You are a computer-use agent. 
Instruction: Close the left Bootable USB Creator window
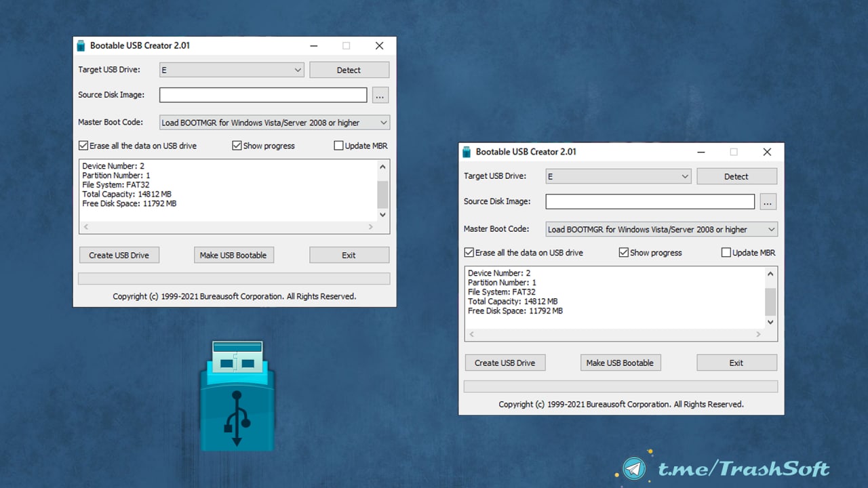pos(380,46)
